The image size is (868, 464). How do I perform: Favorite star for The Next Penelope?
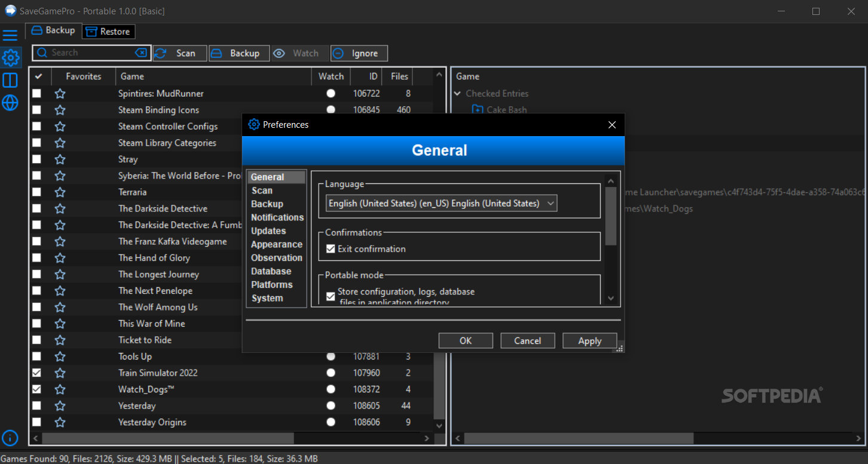(60, 291)
